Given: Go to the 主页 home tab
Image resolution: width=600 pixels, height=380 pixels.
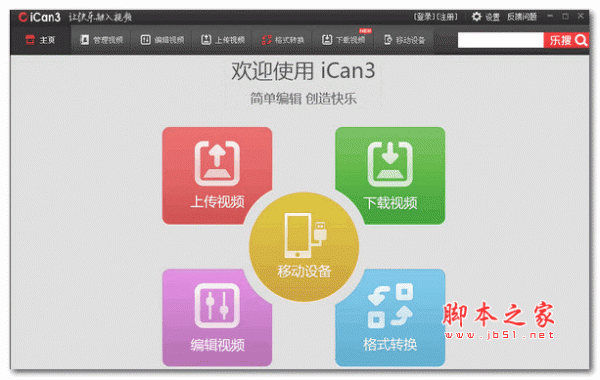Looking at the screenshot, I should coord(40,40).
